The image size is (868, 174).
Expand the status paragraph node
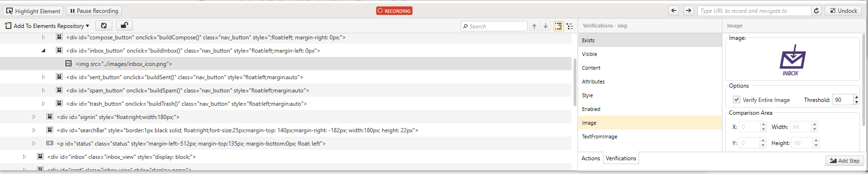pos(34,144)
